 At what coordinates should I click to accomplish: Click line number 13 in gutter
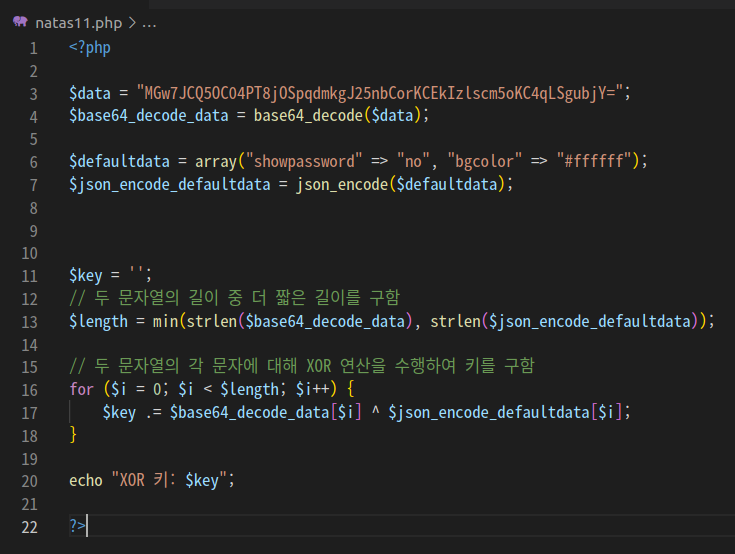point(30,322)
